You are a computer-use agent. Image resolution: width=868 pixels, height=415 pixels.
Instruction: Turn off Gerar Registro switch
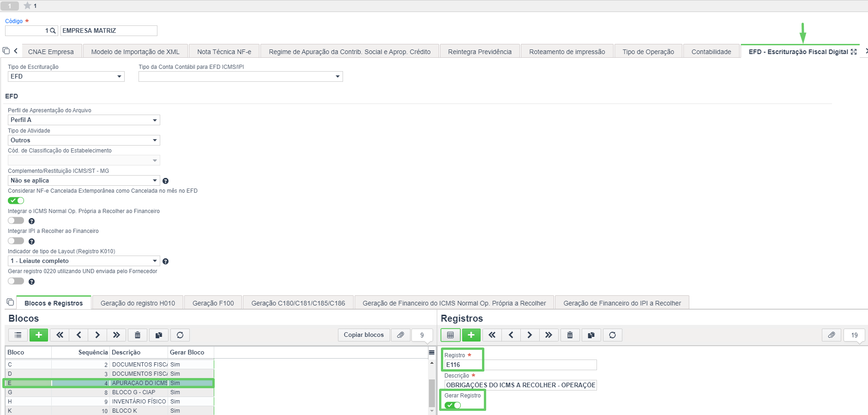[453, 405]
